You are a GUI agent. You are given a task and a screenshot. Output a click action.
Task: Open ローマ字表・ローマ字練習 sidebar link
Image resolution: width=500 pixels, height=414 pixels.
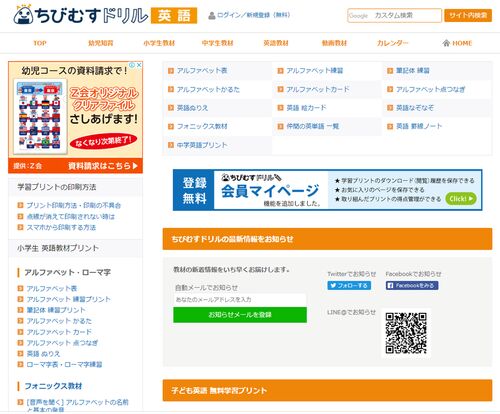pyautogui.click(x=64, y=365)
